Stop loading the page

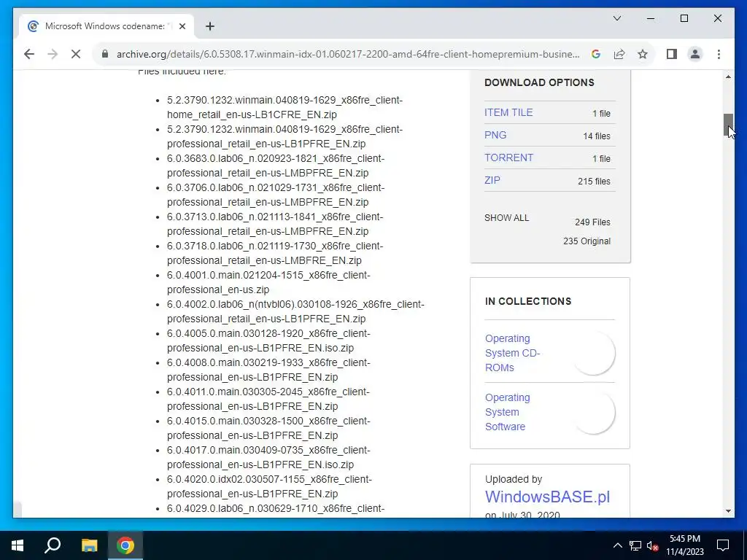pyautogui.click(x=76, y=54)
